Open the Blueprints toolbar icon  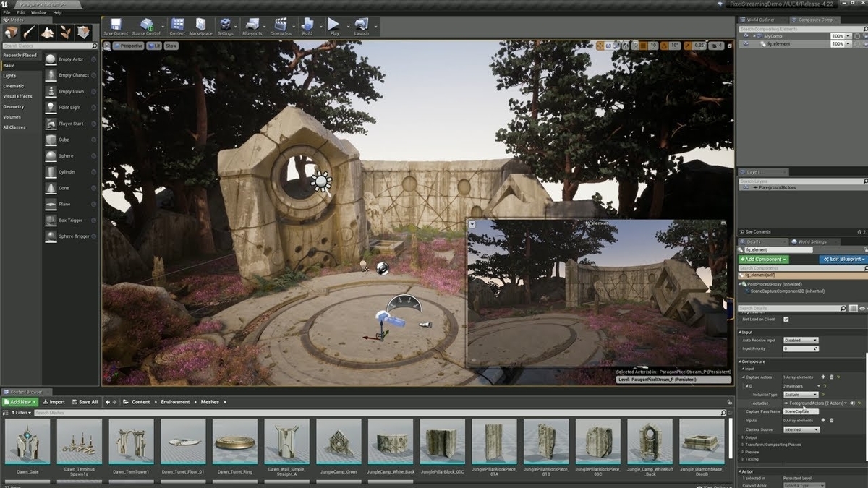(x=252, y=27)
